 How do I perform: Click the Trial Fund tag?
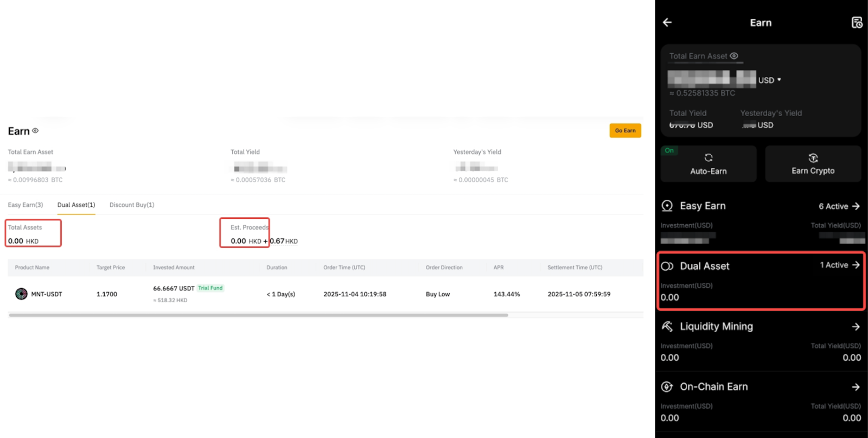coord(210,288)
